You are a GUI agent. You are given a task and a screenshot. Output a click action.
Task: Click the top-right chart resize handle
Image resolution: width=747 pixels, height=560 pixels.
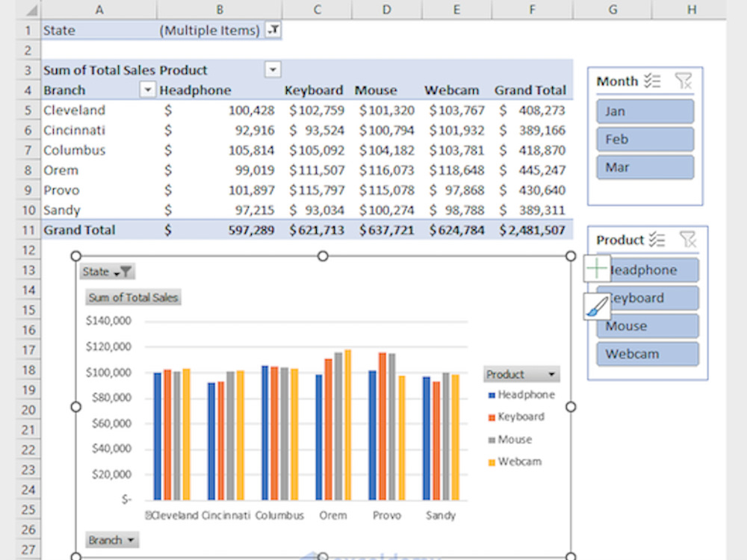(571, 256)
